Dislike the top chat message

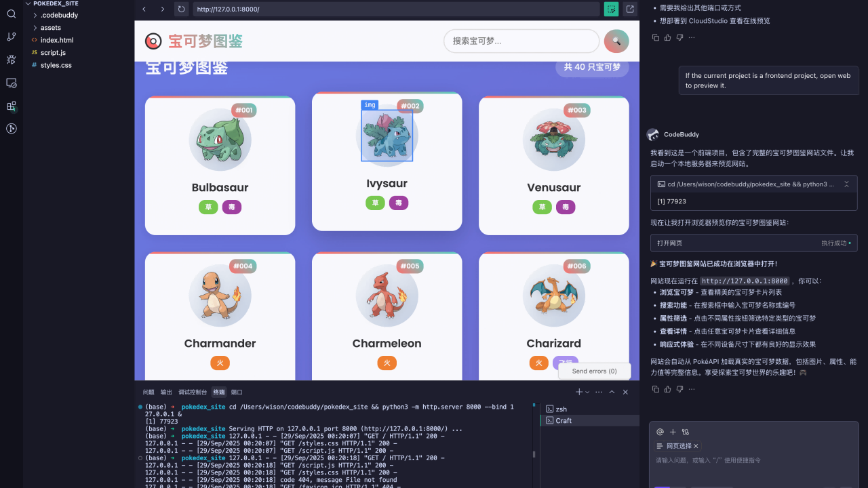point(679,37)
